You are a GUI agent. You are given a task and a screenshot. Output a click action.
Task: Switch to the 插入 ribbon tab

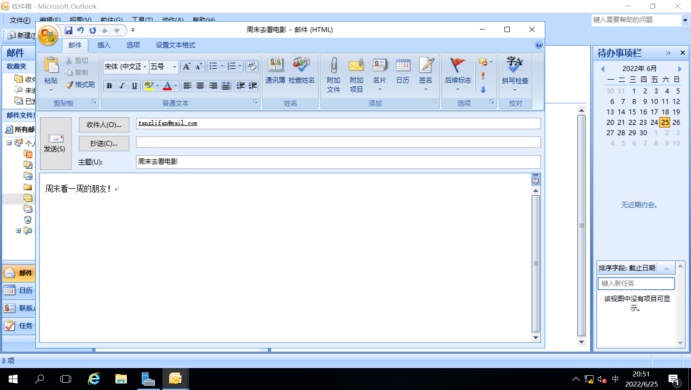coord(104,45)
